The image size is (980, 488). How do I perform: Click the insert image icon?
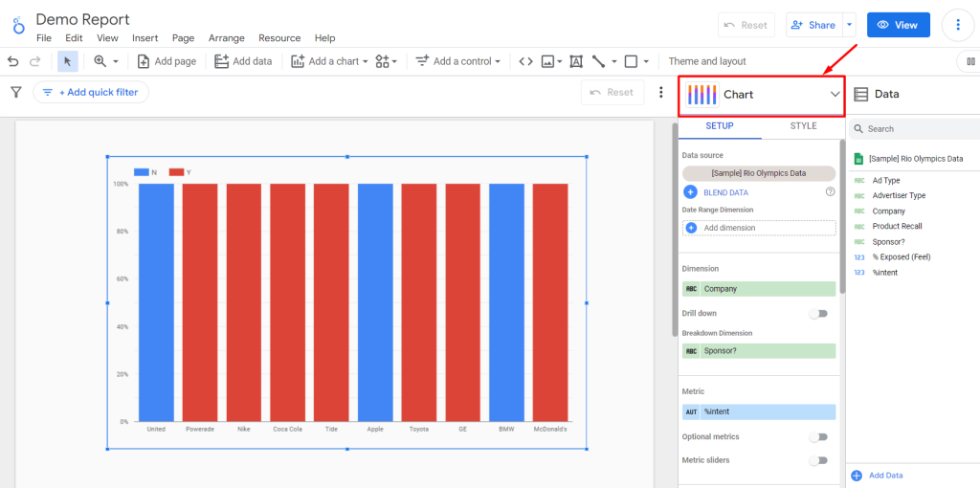coord(548,61)
